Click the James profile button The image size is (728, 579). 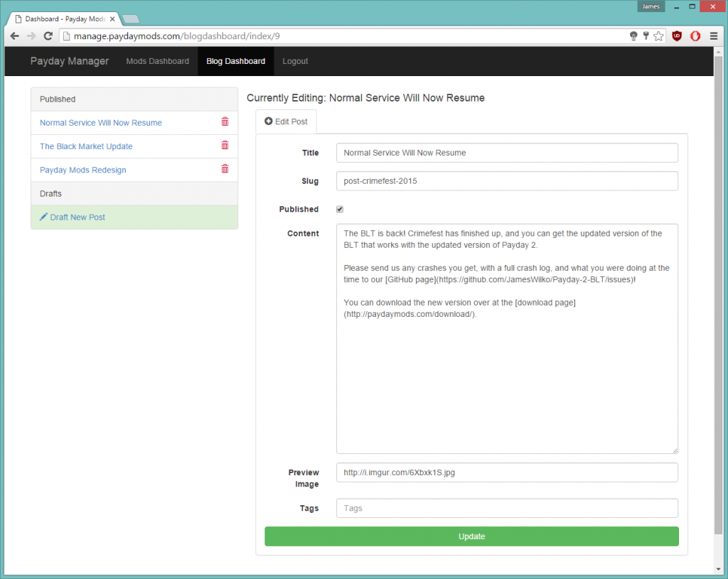[651, 6]
